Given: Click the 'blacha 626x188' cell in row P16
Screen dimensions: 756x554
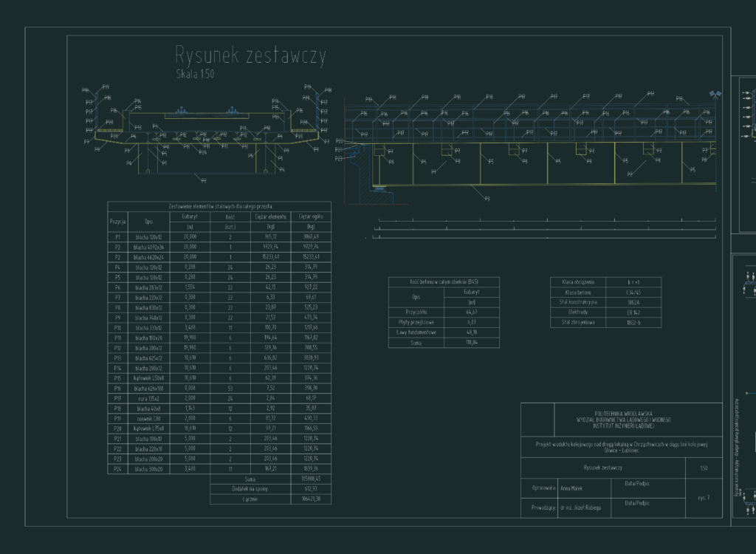Looking at the screenshot, I should click(x=149, y=389).
